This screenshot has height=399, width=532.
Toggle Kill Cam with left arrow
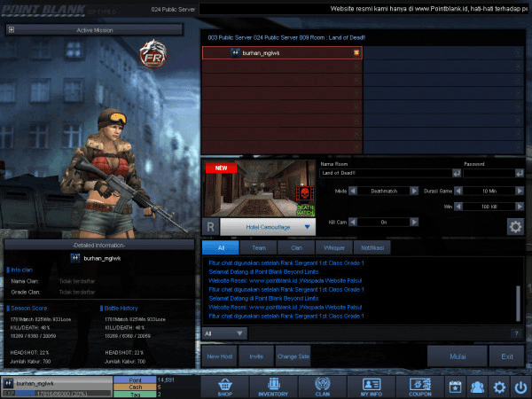tap(353, 223)
